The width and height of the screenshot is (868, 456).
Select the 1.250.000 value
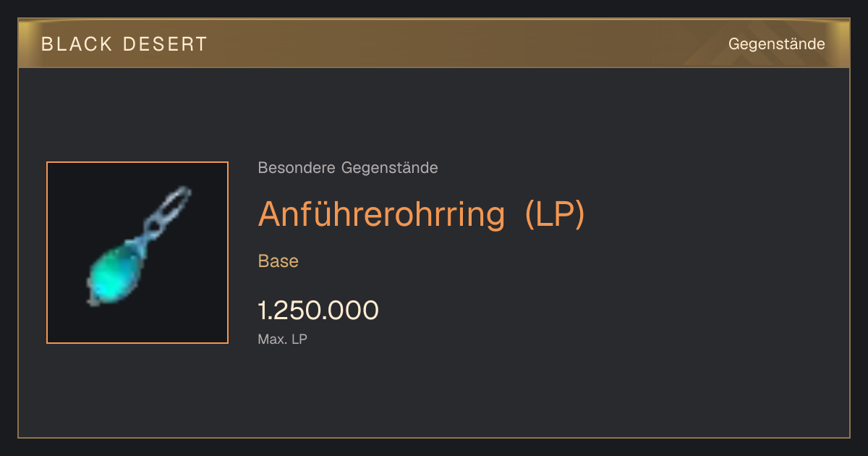318,311
